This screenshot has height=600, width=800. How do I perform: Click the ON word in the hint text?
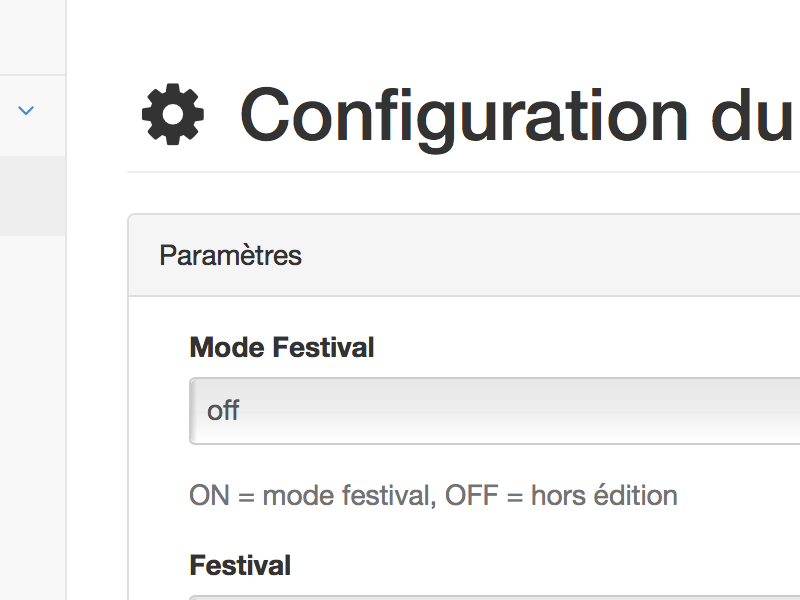[x=209, y=495]
